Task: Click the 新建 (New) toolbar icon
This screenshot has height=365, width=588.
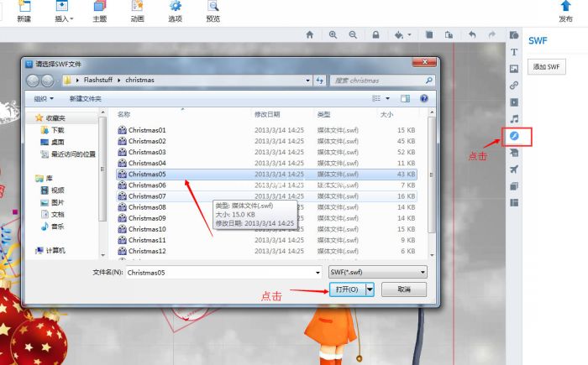Action: coord(24,11)
